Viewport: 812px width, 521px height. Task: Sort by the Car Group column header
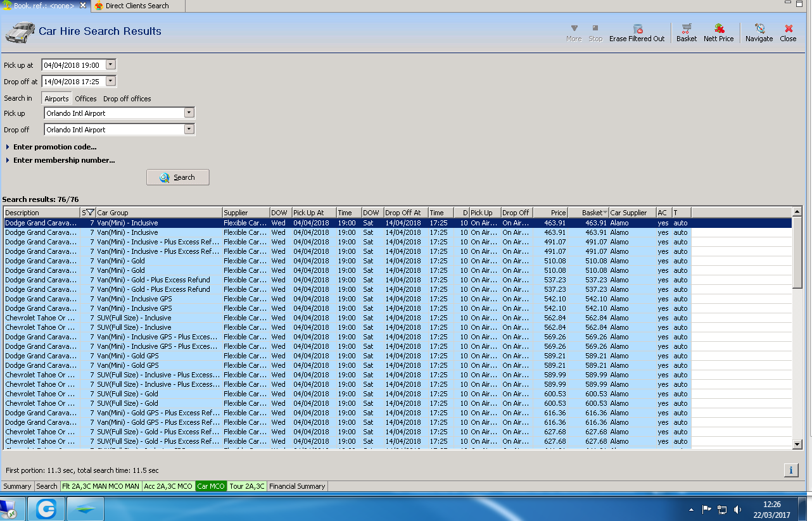coord(158,213)
